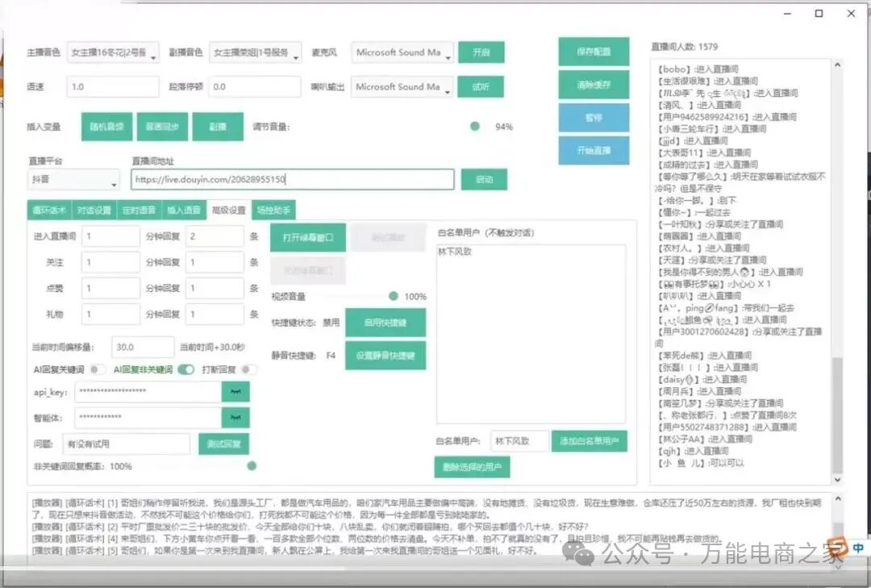Reveal the api_key with the eye icon

(x=235, y=391)
